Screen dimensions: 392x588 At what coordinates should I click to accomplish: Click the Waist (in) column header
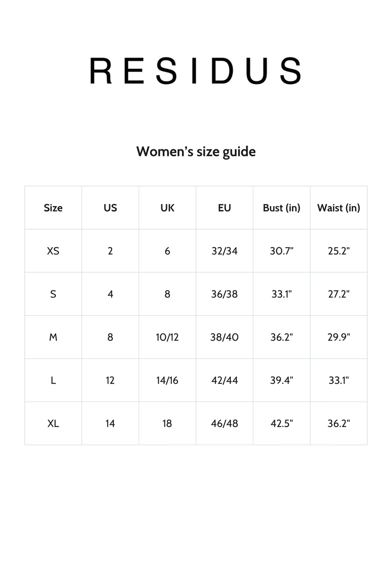click(x=339, y=208)
